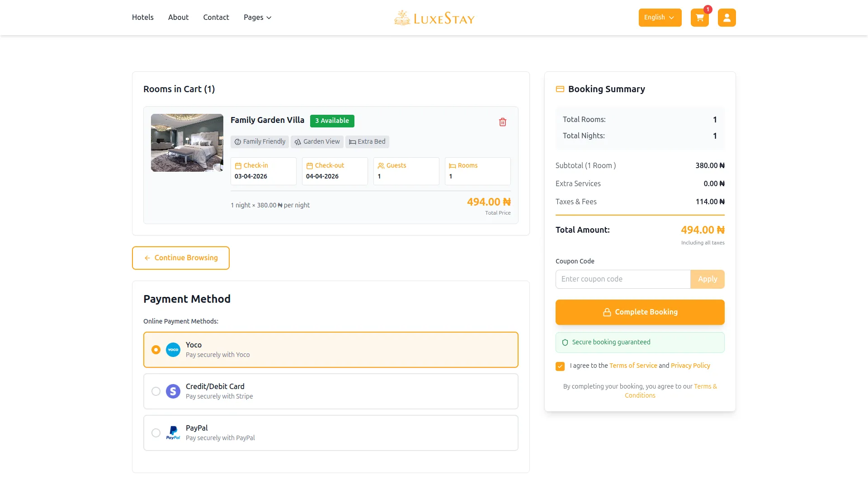Open the shopping cart icon
Viewport: 868px width, 488px height.
pyautogui.click(x=699, y=18)
